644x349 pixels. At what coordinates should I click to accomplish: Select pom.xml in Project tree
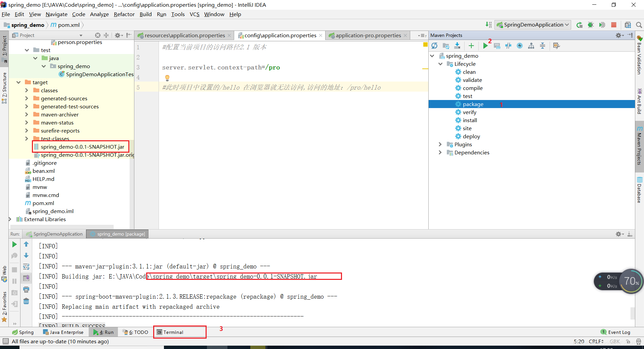(43, 203)
